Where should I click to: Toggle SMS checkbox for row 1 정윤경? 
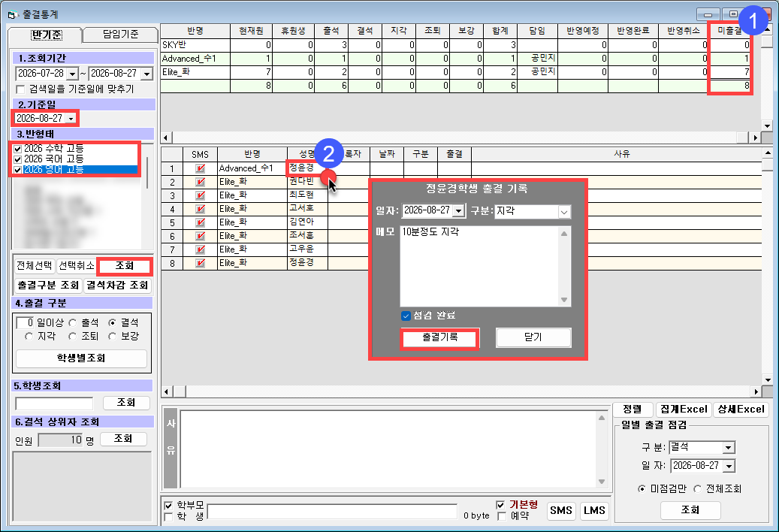click(x=201, y=168)
